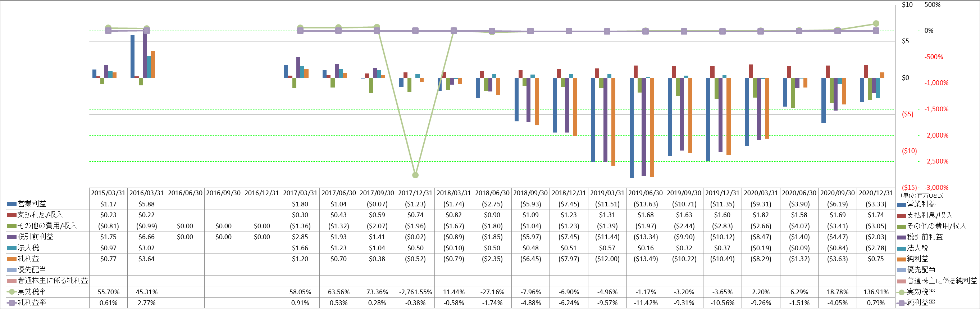Select the 普通株主に係る純利益 row label in the data table

(53, 281)
